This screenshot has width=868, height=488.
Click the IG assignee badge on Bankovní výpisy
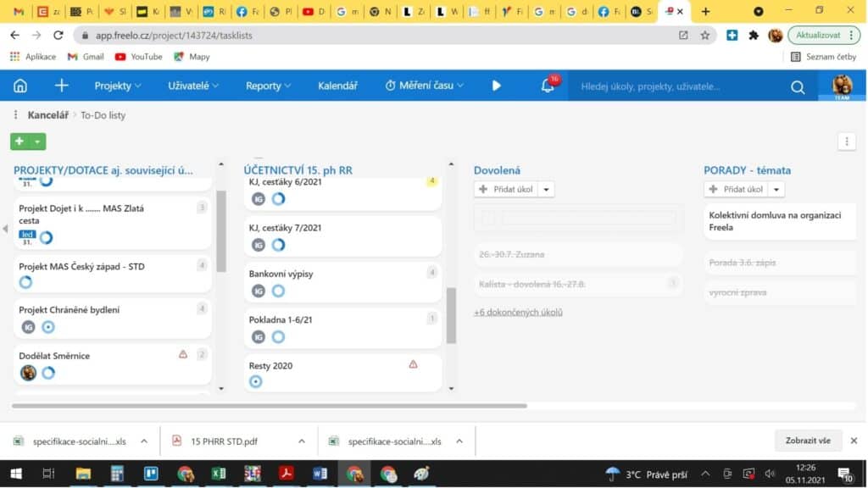[x=259, y=291]
